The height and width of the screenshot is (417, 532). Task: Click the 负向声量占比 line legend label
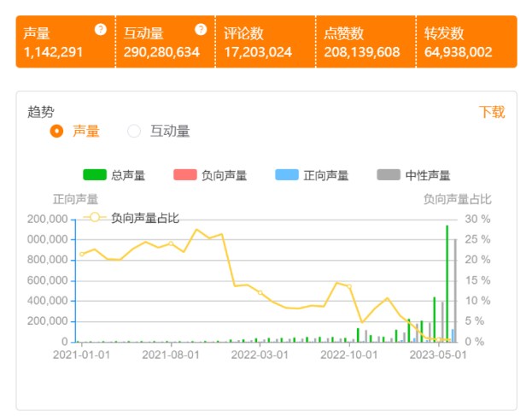(145, 218)
